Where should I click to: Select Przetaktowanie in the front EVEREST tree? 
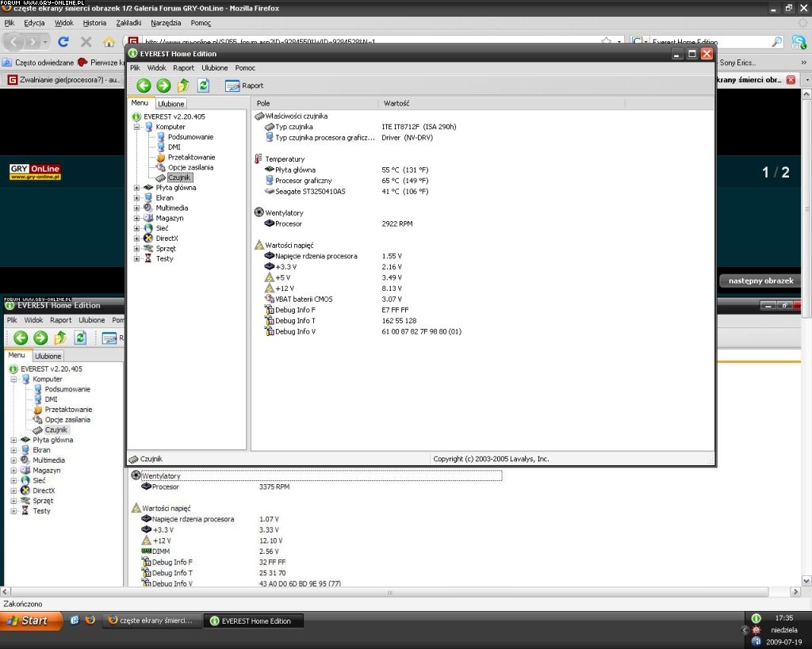(x=191, y=157)
